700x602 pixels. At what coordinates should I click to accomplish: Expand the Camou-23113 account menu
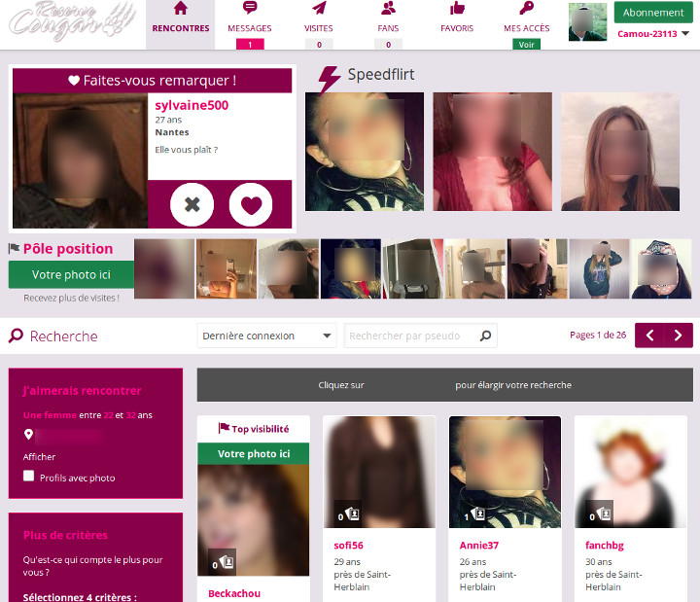(685, 34)
